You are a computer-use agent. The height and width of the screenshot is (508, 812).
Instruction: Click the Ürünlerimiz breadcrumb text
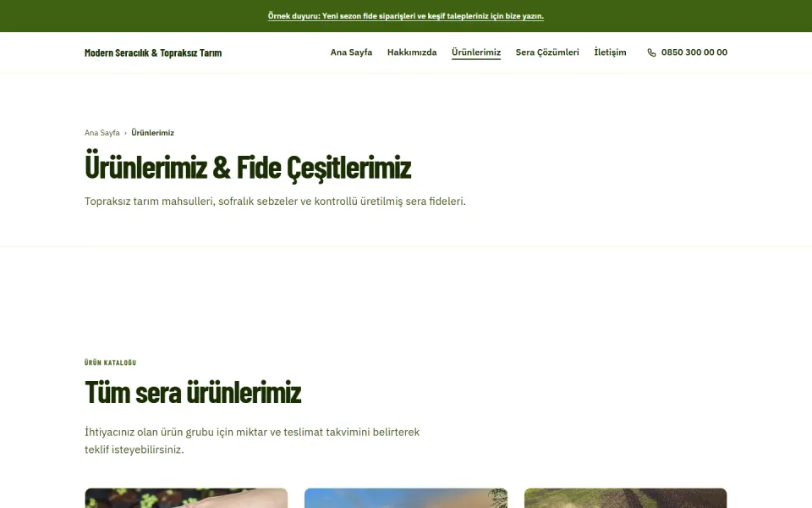pos(152,133)
